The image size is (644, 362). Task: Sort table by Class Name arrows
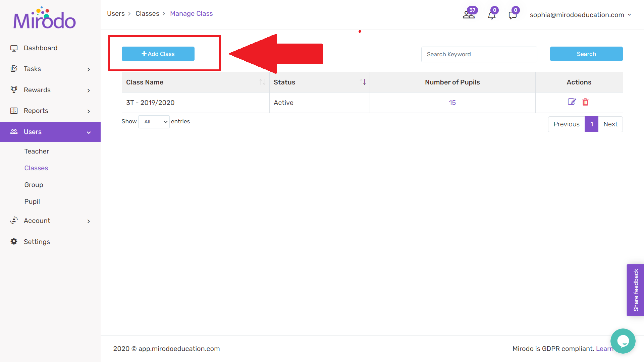pyautogui.click(x=262, y=82)
